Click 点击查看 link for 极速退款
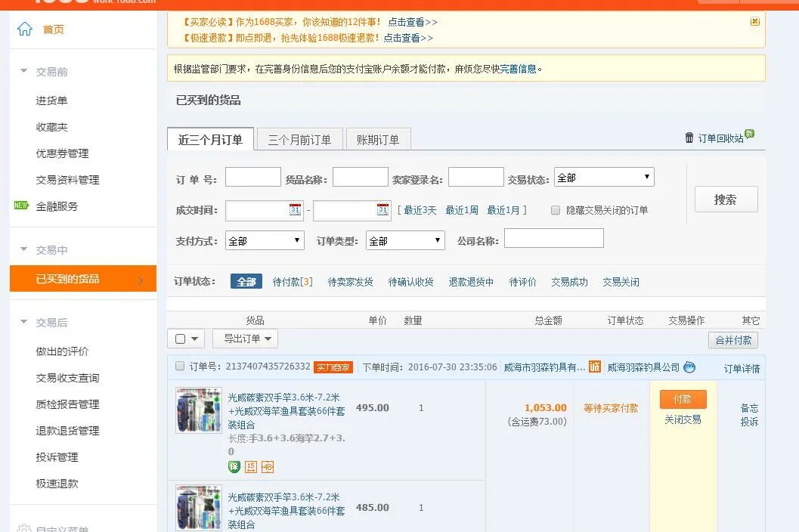799x532 pixels. pyautogui.click(x=408, y=38)
